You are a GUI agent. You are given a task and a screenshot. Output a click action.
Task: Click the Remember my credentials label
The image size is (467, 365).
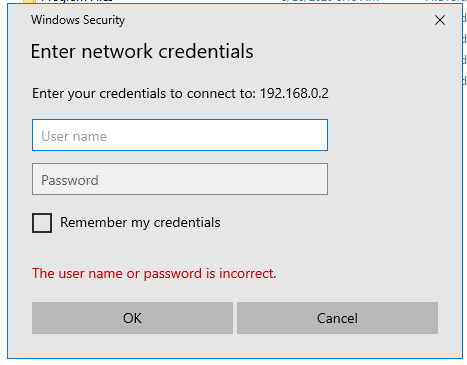tap(140, 223)
